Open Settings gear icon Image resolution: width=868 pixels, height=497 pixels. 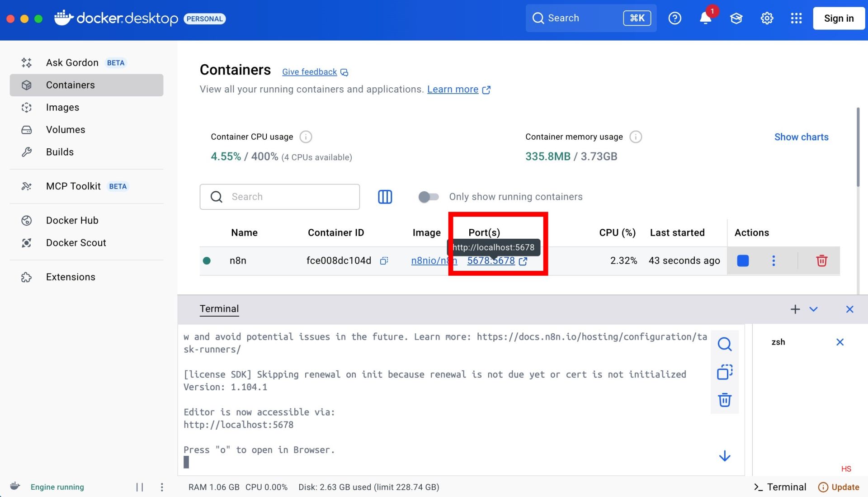(x=767, y=18)
